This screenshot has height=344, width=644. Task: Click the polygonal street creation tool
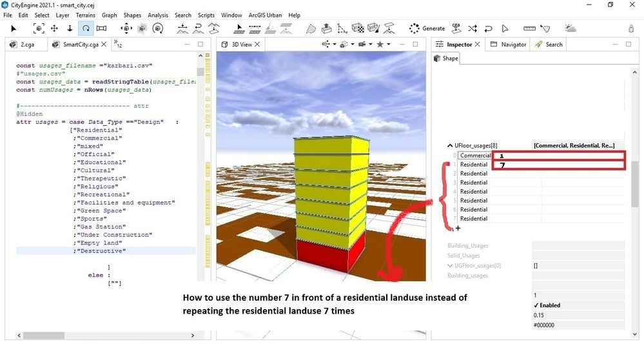tap(239, 28)
